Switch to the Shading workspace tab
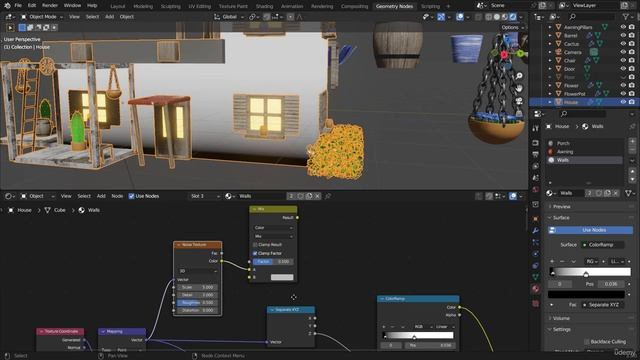Viewport: 640px width, 360px height. 264,6
